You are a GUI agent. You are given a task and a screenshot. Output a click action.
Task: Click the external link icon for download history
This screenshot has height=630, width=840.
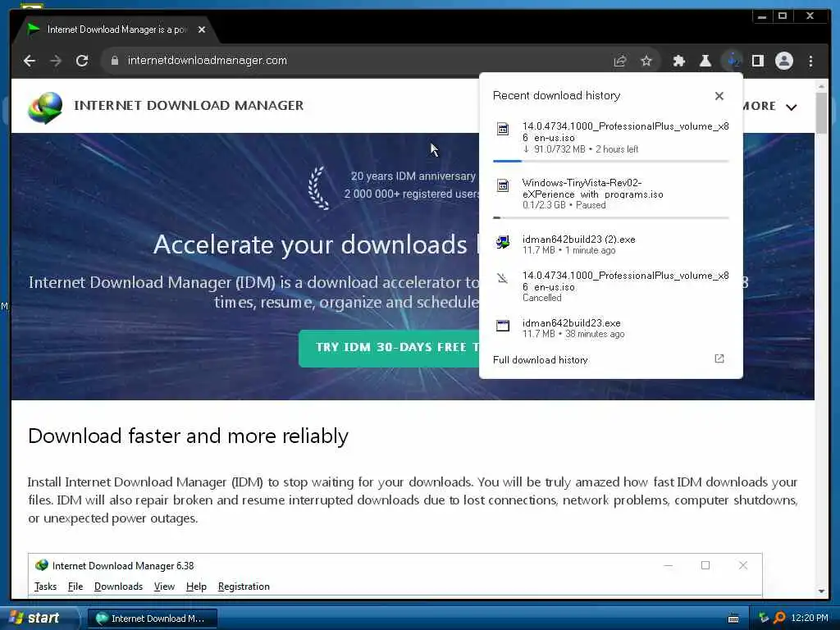pos(719,359)
